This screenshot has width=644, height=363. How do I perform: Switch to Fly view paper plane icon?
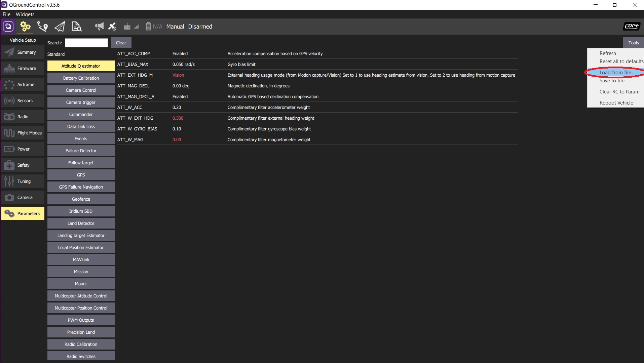60,27
